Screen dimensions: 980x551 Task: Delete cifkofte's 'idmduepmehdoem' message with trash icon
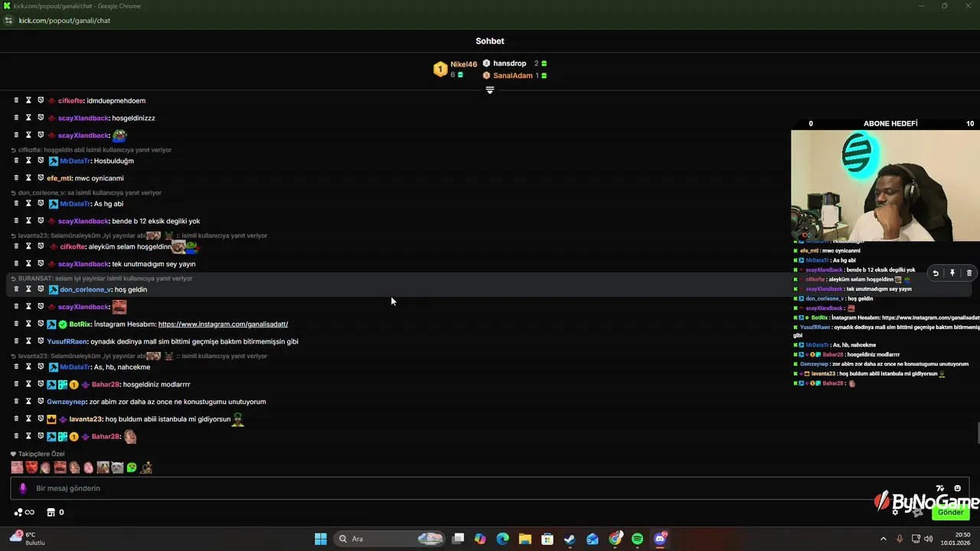click(16, 100)
